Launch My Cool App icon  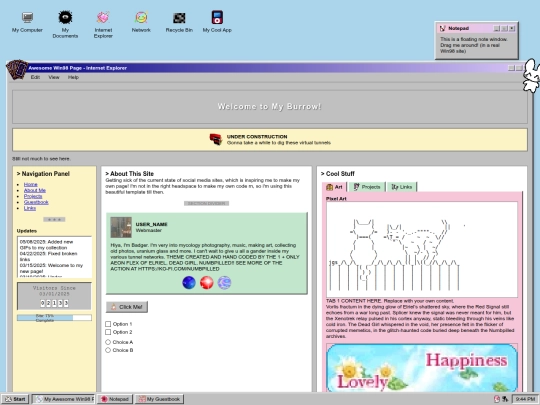[217, 22]
